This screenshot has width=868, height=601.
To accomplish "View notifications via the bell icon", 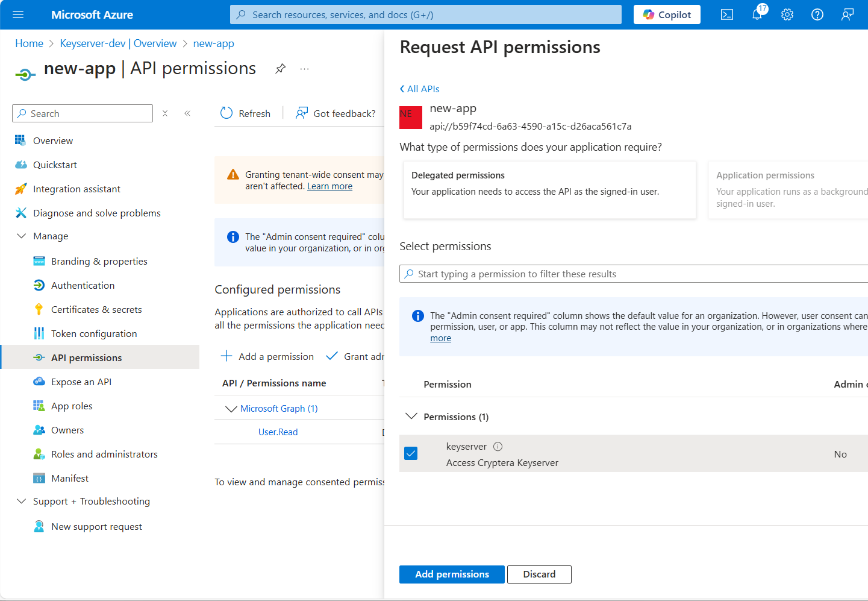I will 757,14.
